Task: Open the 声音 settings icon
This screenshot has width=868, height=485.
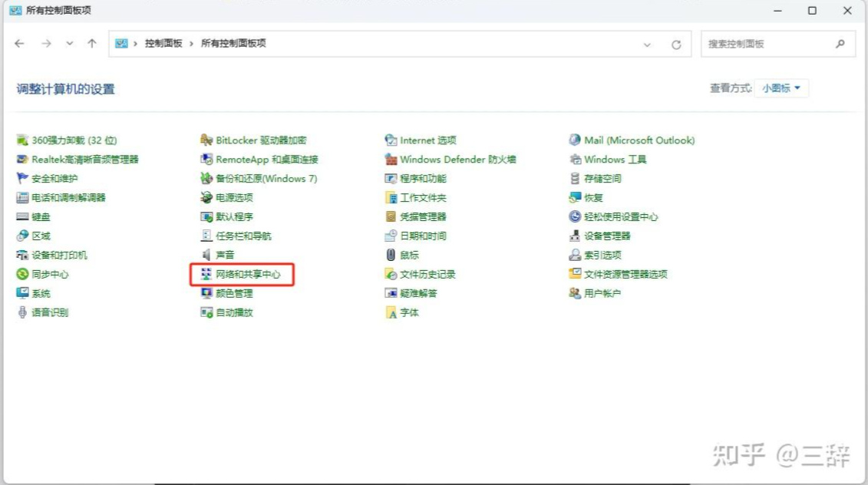Action: 206,255
